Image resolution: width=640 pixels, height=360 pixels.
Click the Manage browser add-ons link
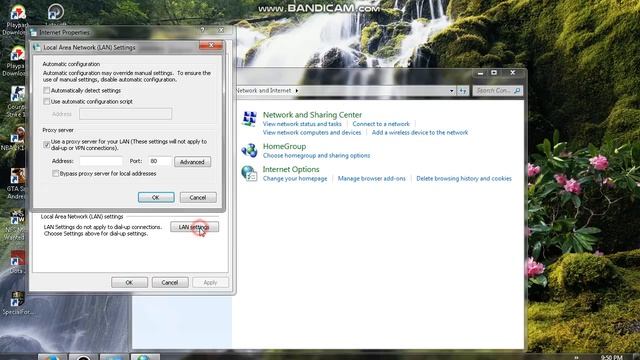pos(372,178)
